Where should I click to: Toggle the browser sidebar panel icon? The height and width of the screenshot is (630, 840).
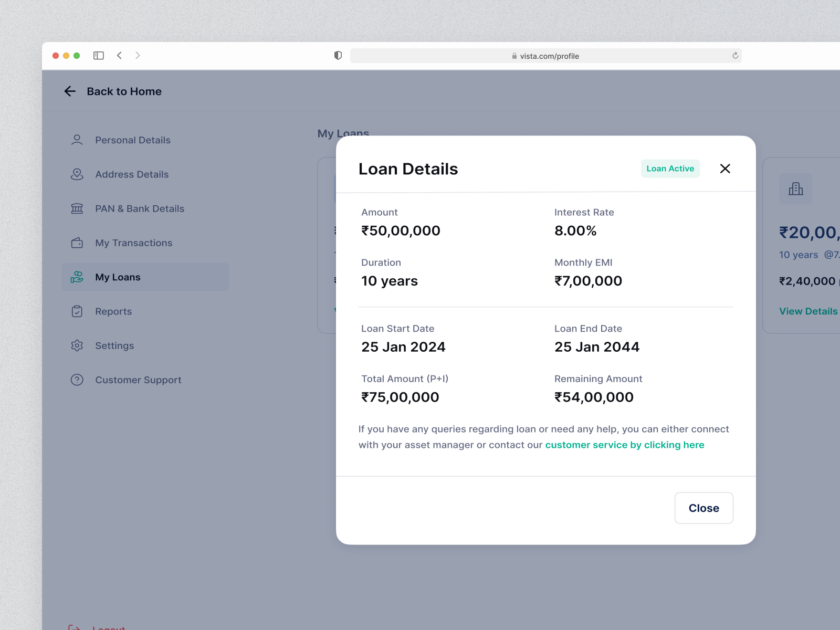click(x=99, y=56)
